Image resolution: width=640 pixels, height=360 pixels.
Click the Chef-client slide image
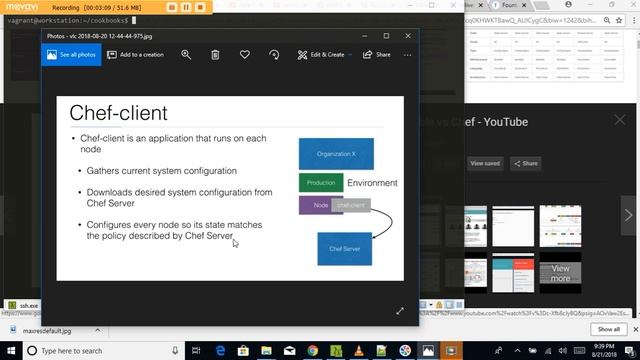(x=230, y=188)
